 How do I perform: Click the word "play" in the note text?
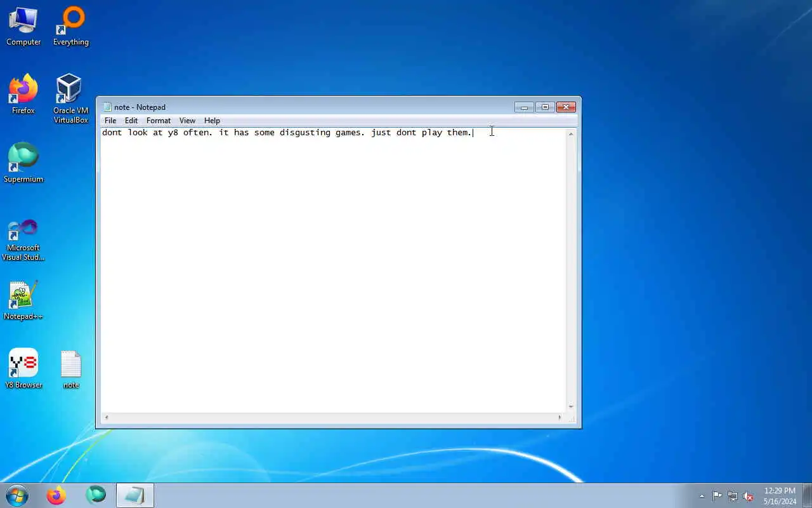click(432, 133)
